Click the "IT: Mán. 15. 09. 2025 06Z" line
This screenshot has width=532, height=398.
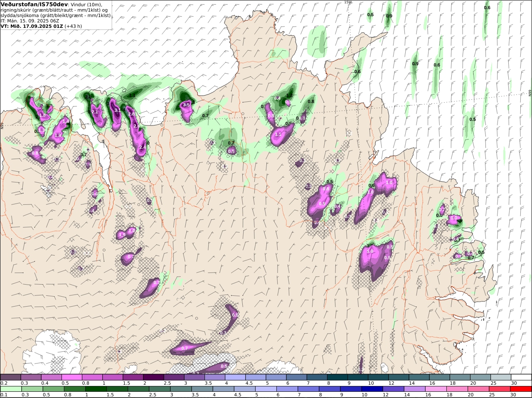coord(30,21)
